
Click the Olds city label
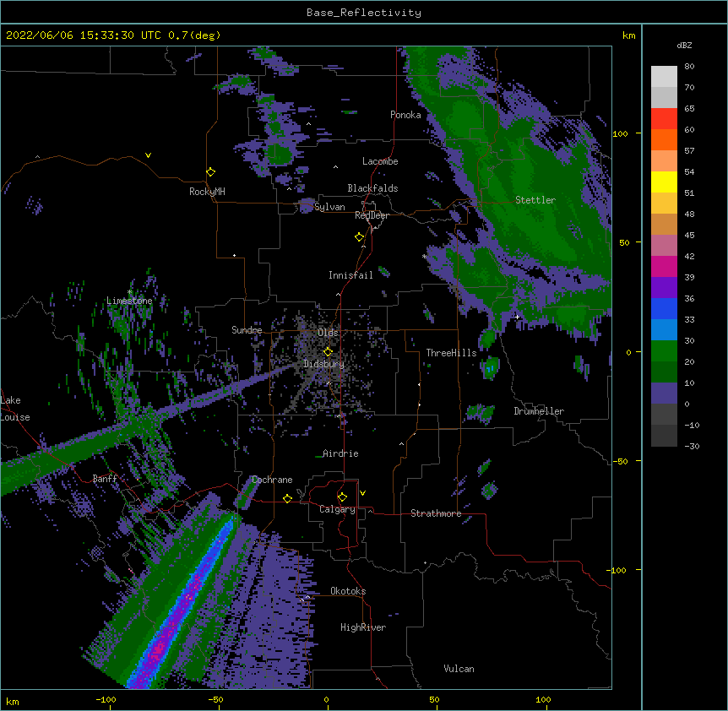tap(328, 333)
